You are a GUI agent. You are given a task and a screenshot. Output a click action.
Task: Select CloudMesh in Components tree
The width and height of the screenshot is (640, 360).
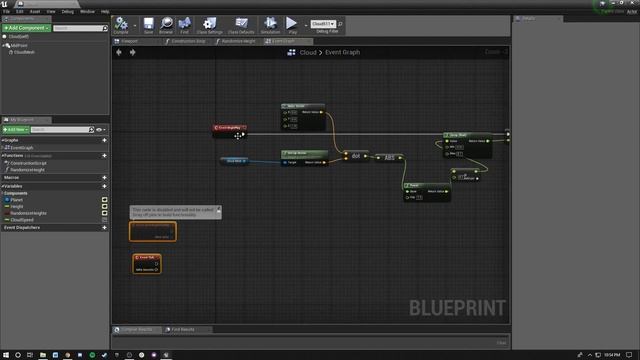(24, 52)
